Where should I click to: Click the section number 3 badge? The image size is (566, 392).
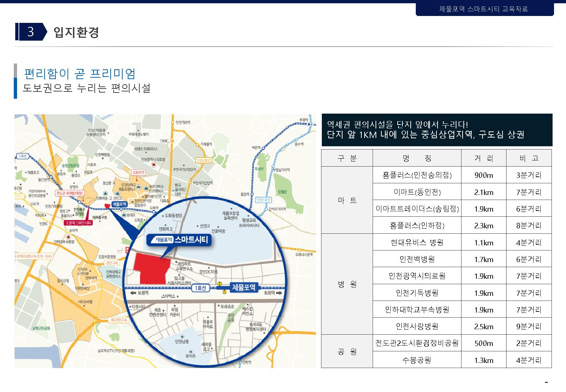point(31,32)
